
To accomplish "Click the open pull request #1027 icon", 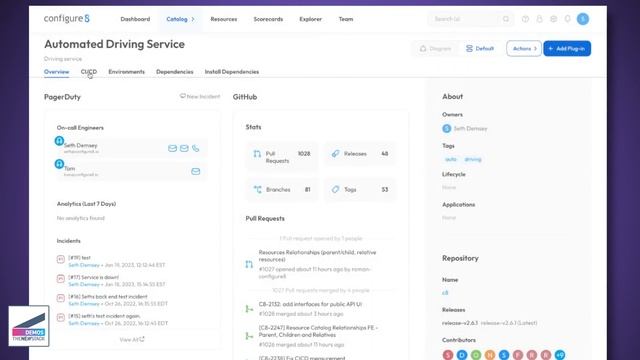I will [x=249, y=264].
